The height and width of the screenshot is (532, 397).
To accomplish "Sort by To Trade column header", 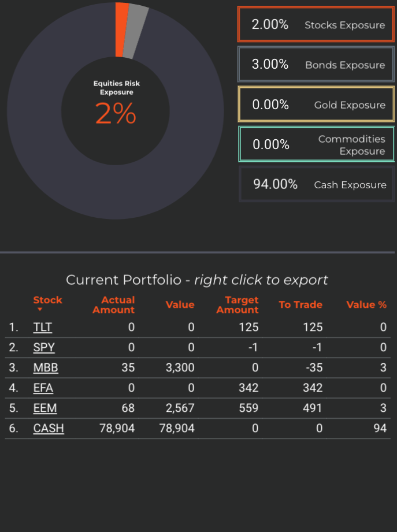I will tap(300, 304).
